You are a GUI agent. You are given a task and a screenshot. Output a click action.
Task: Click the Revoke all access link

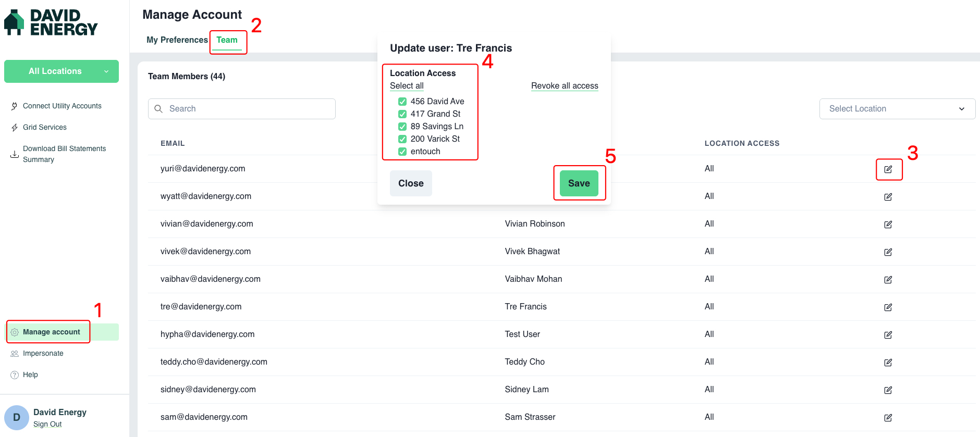(x=565, y=86)
